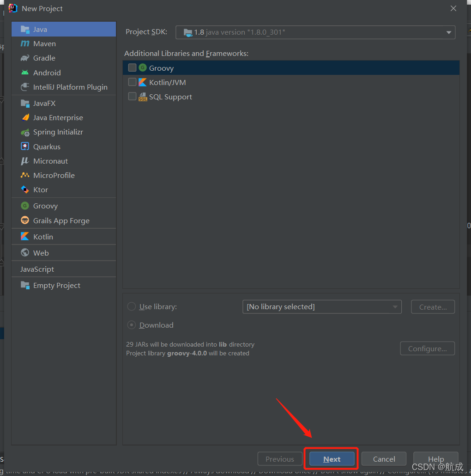The height and width of the screenshot is (476, 471).
Task: Click the JavaFX folder icon
Action: pos(25,103)
